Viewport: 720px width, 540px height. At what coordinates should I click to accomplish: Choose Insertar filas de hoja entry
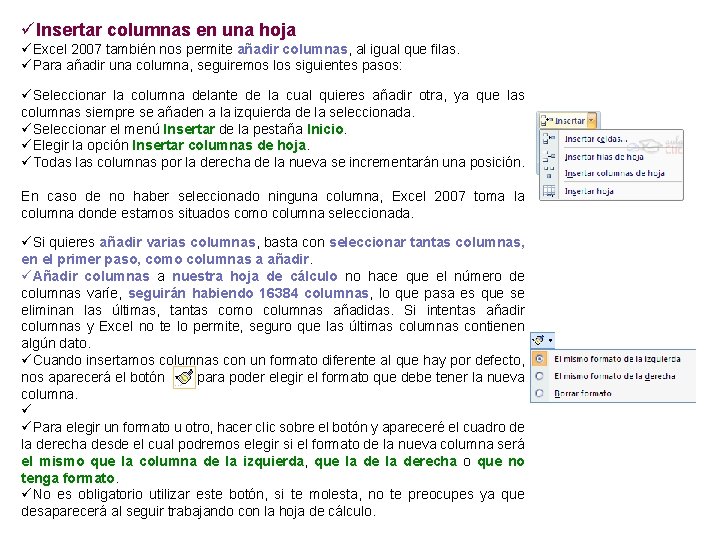pyautogui.click(x=604, y=157)
